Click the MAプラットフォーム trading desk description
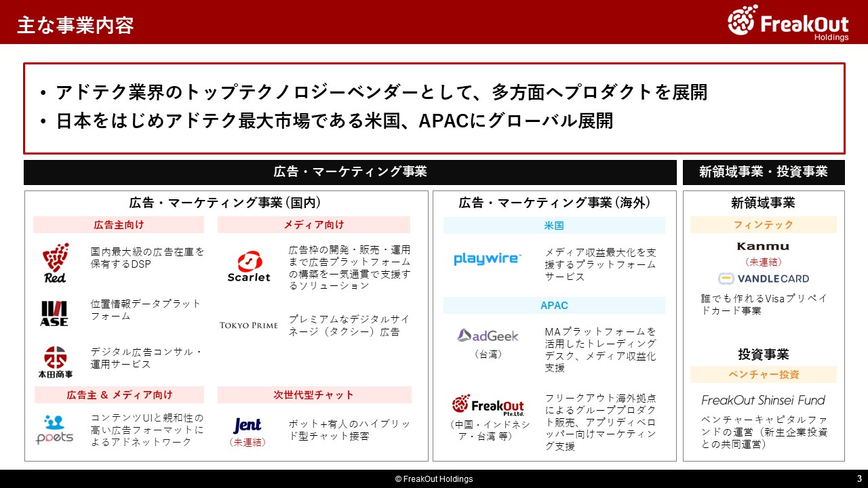This screenshot has width=868, height=488. point(601,350)
